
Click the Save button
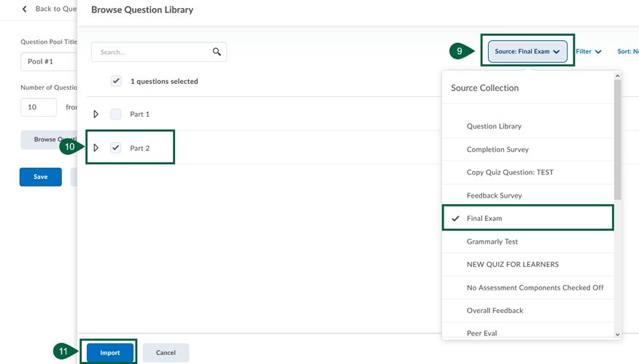[x=41, y=177]
